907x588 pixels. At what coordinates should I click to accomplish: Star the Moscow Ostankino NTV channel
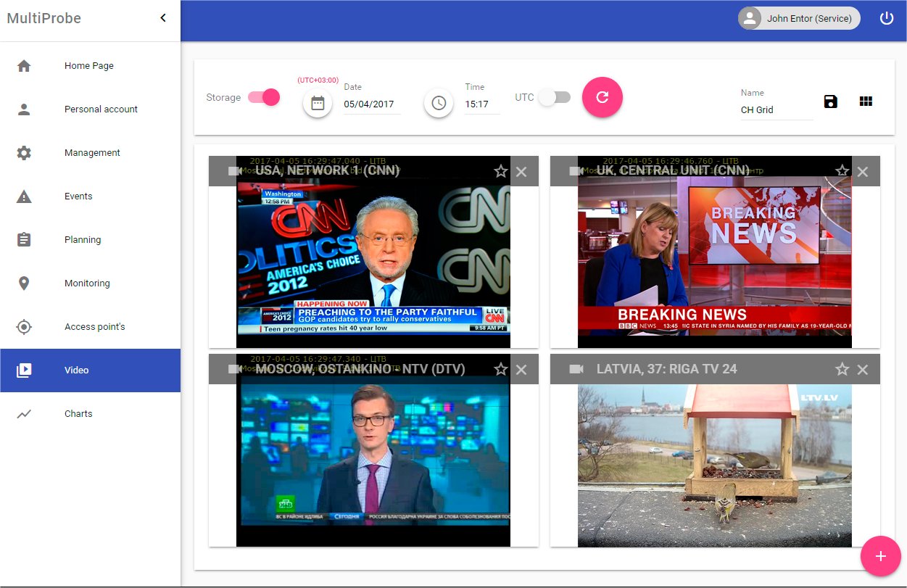(x=500, y=370)
